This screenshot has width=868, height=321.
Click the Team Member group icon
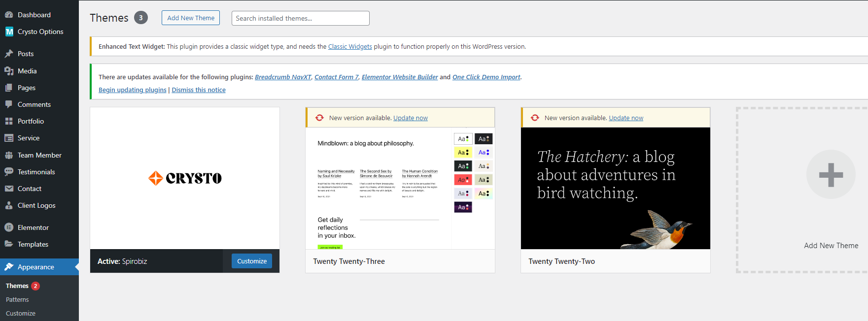click(9, 155)
